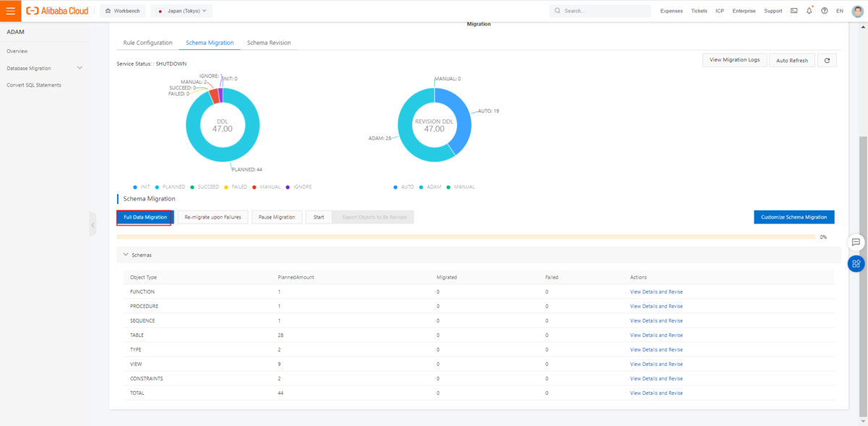Toggle INIT legend in DDL chart

[x=142, y=187]
